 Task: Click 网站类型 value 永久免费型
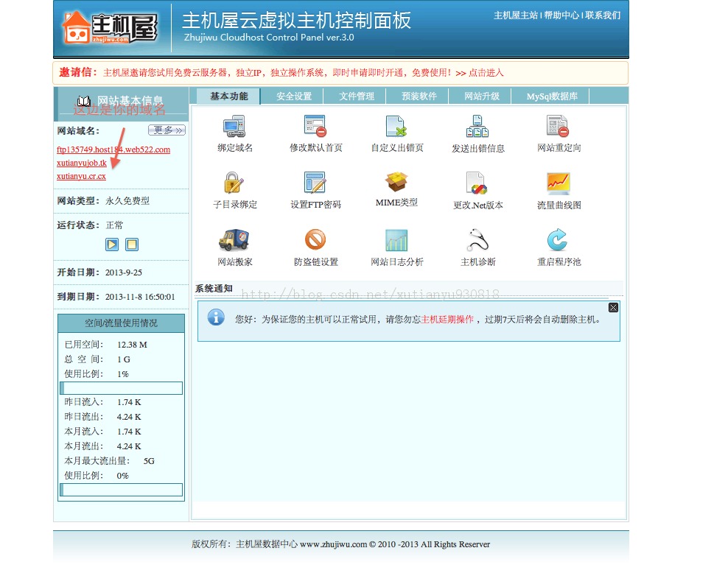coord(127,201)
